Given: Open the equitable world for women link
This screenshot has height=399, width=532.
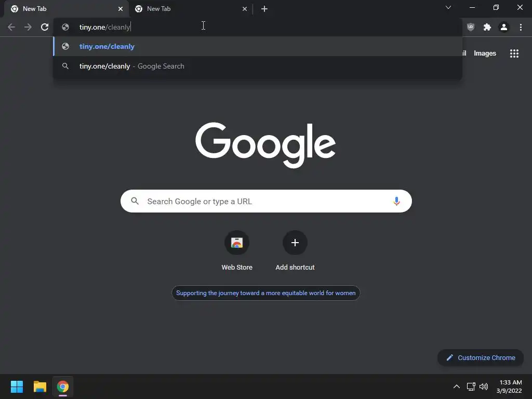Looking at the screenshot, I should (x=265, y=293).
